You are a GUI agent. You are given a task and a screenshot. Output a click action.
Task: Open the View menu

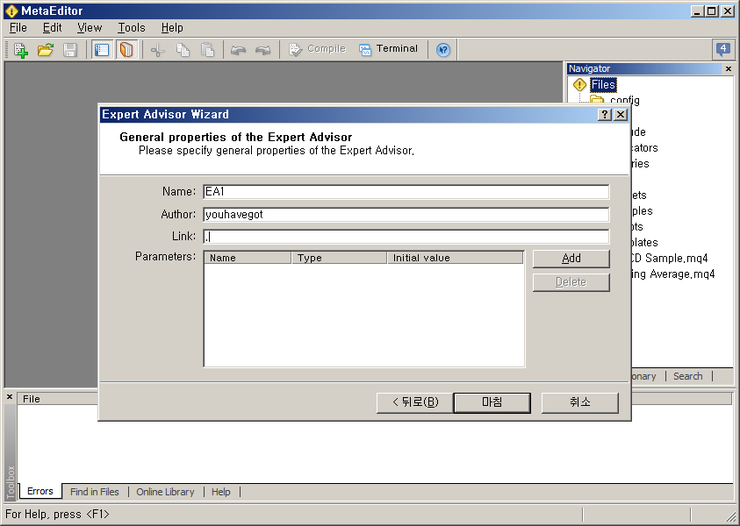coord(90,28)
